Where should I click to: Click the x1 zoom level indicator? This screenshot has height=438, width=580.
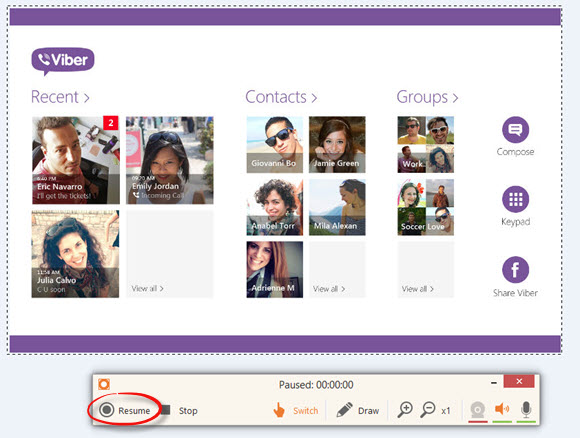point(446,411)
